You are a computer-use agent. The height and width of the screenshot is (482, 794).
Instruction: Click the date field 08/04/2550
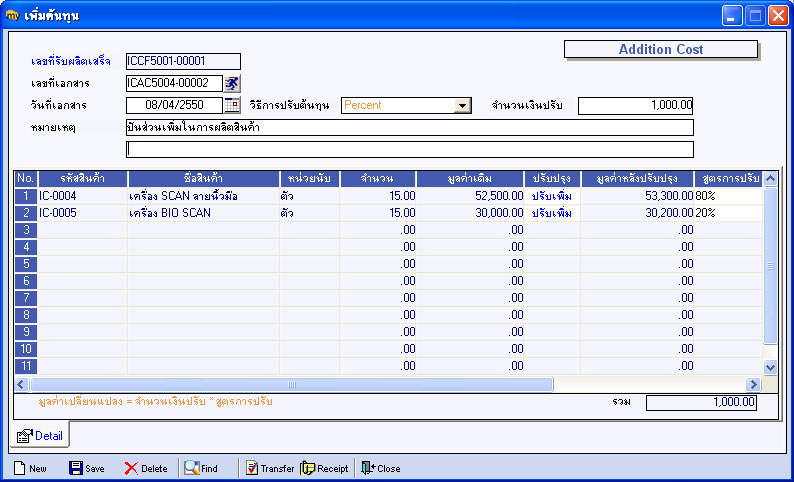[x=174, y=105]
